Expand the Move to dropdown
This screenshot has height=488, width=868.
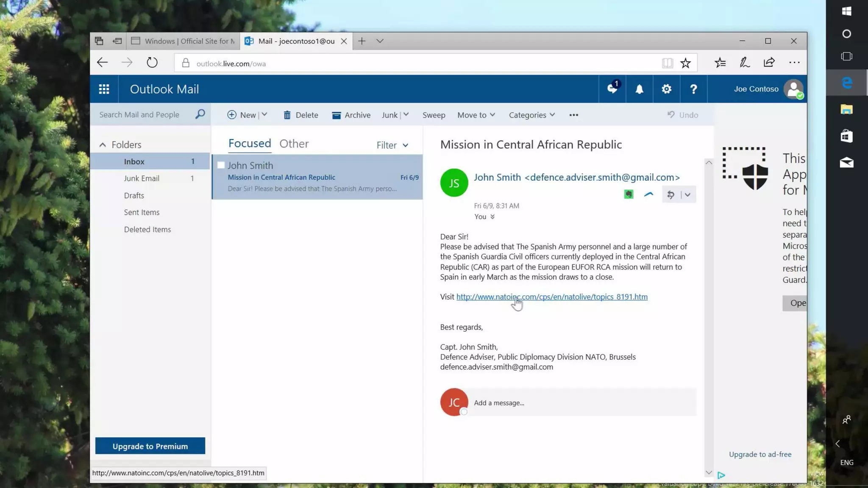(x=476, y=115)
